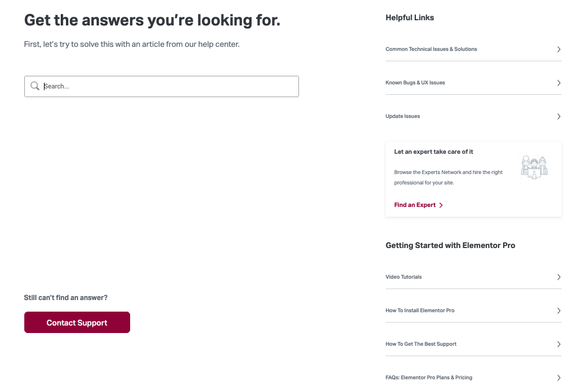Click arrow icon after Find an Expert

click(441, 205)
